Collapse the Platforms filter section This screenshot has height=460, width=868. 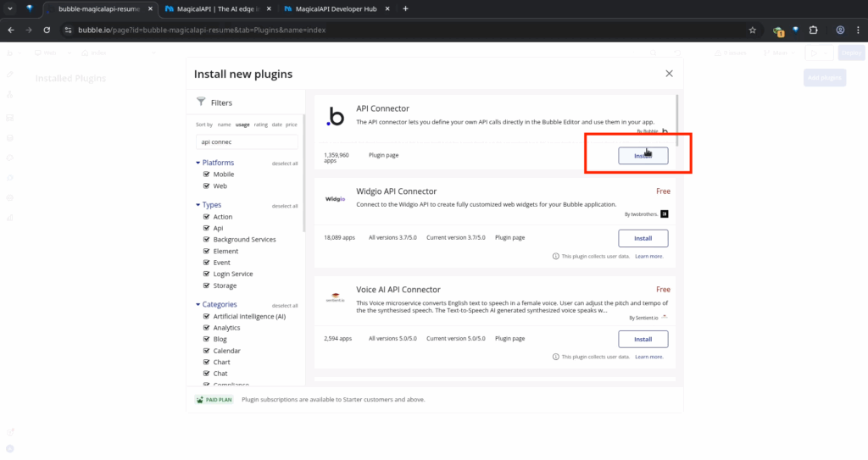click(x=214, y=162)
